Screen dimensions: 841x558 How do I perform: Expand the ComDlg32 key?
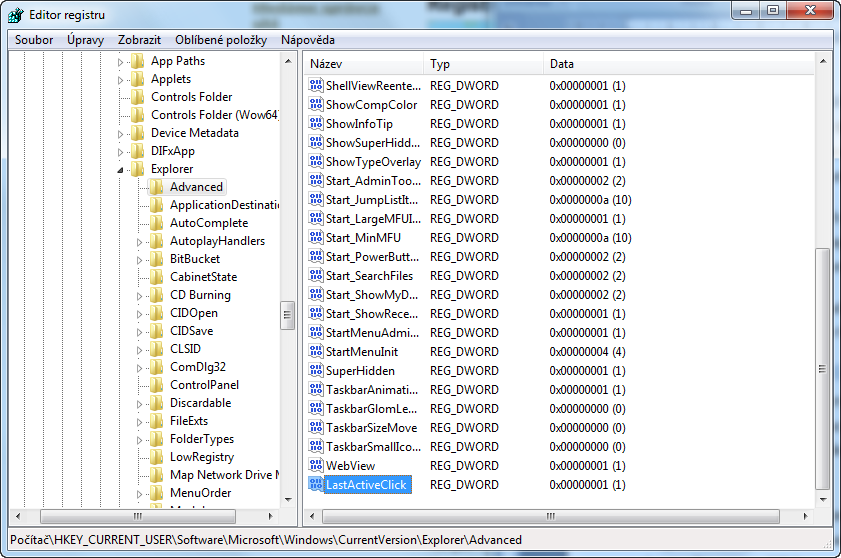(139, 368)
